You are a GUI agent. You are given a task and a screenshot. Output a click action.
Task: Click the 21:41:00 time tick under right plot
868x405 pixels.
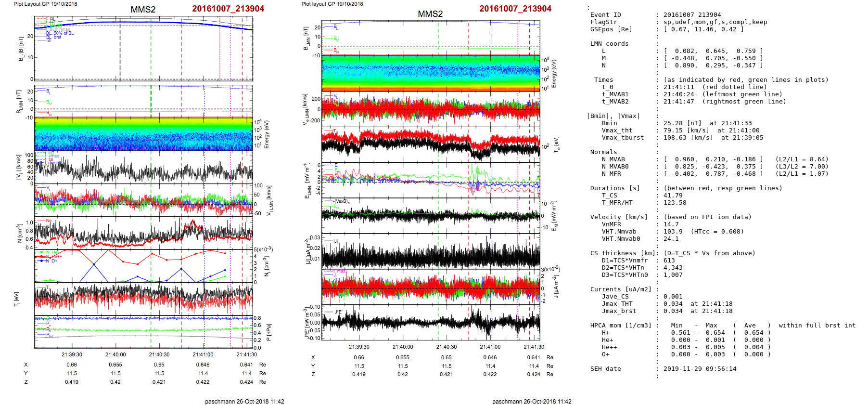click(x=490, y=347)
